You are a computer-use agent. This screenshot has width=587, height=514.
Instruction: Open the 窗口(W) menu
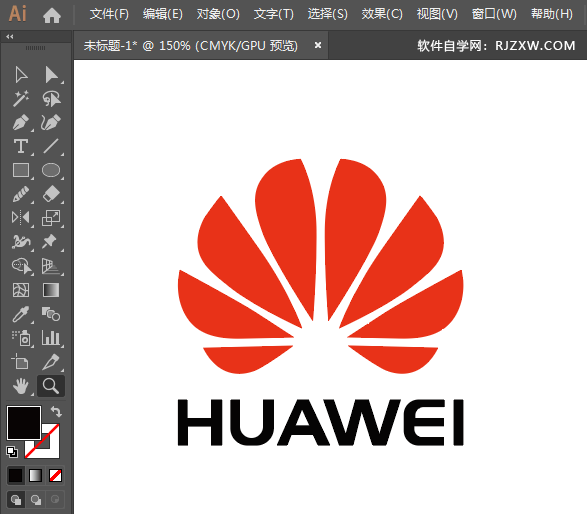pos(494,14)
